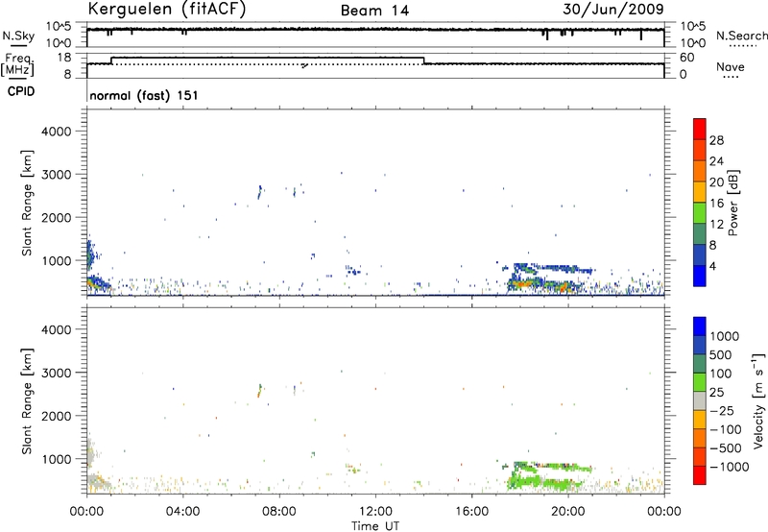Click 'normal (fast) 151' text
The width and height of the screenshot is (768, 532).
(x=144, y=95)
